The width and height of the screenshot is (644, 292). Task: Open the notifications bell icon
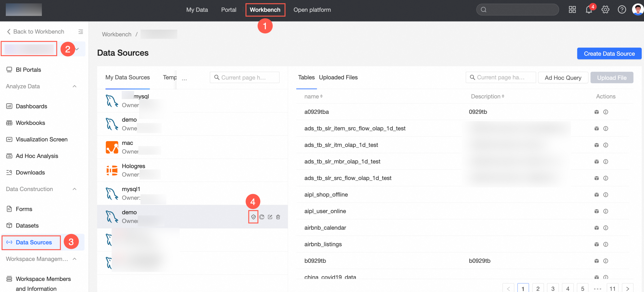[588, 10]
